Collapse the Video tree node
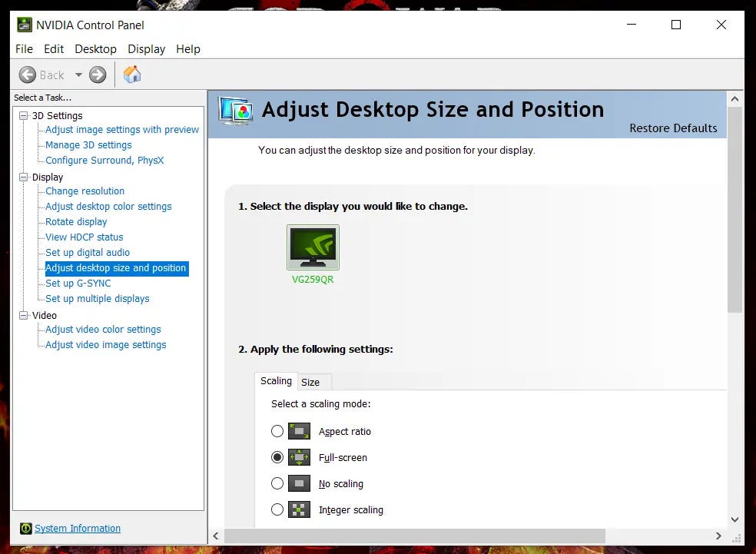This screenshot has width=756, height=554. (23, 315)
